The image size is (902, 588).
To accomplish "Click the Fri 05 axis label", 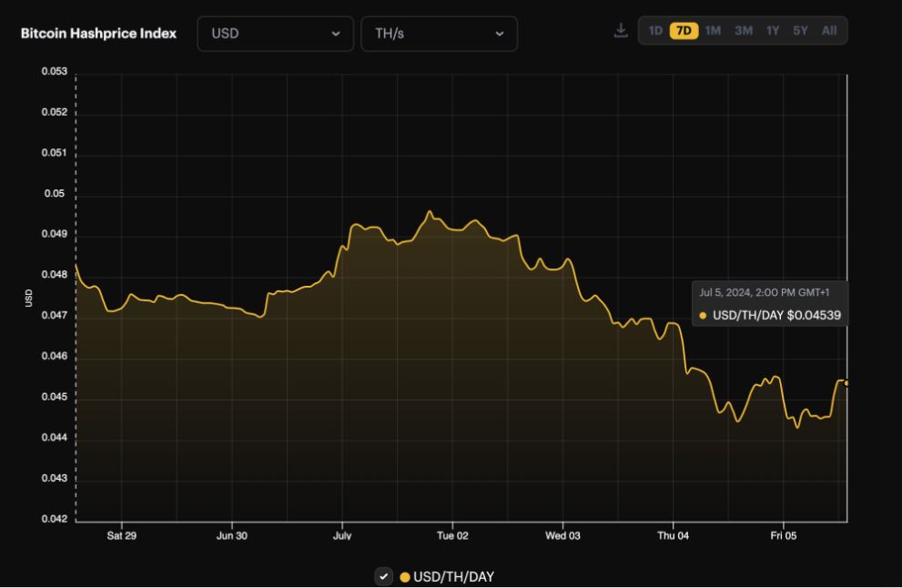I will pos(784,535).
